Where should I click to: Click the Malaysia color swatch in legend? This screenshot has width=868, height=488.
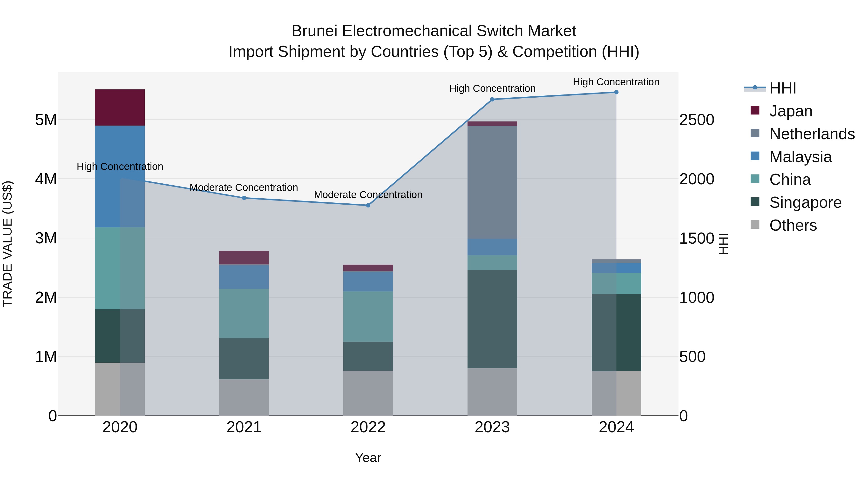[x=755, y=156]
